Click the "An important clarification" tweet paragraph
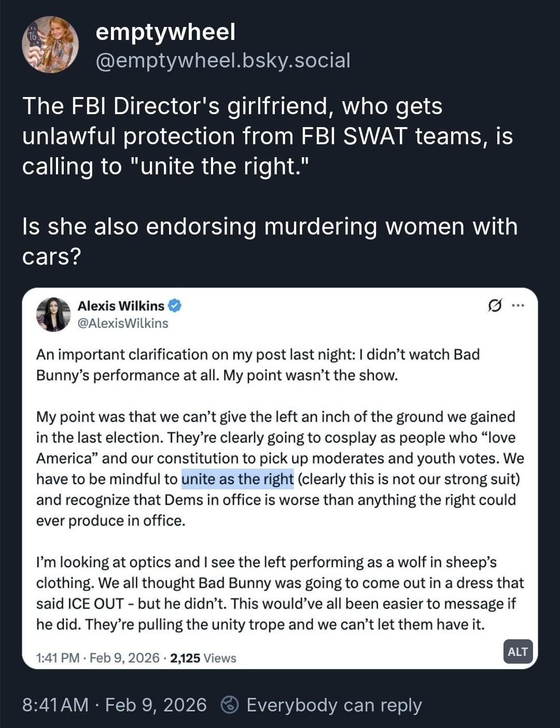 coord(258,365)
